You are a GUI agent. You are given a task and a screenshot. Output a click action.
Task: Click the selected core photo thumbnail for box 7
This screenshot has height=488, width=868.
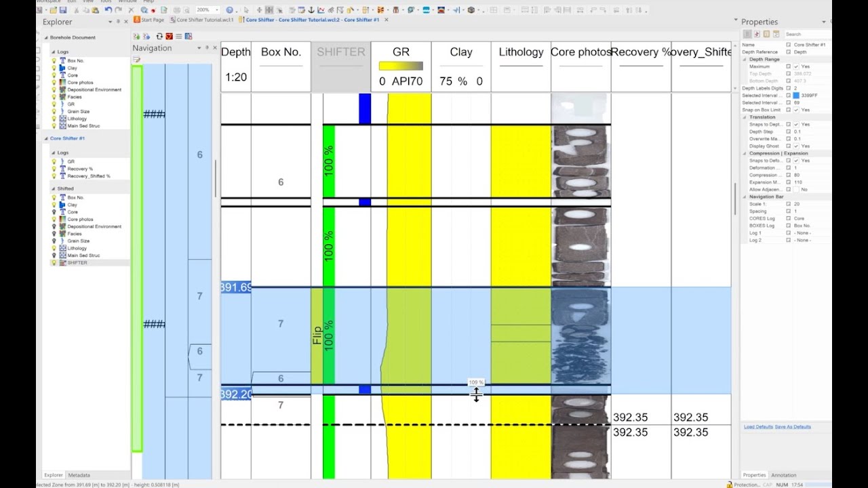tap(581, 337)
